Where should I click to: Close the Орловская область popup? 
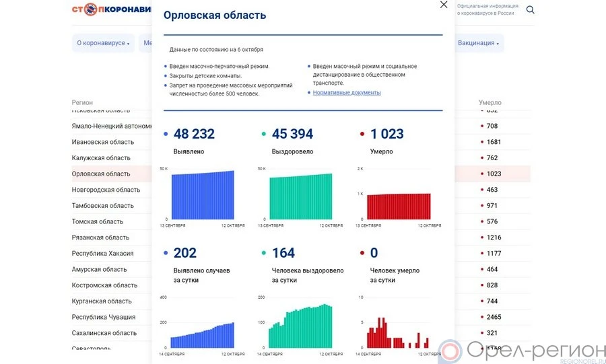tap(443, 5)
